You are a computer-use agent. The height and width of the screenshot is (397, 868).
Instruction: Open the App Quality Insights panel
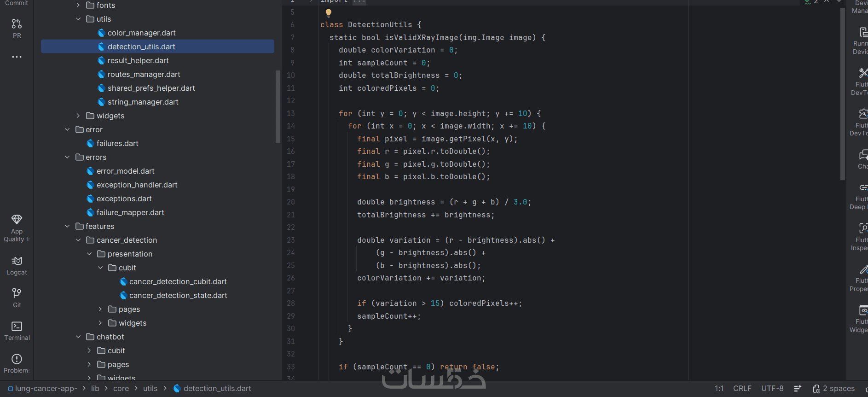(x=17, y=228)
